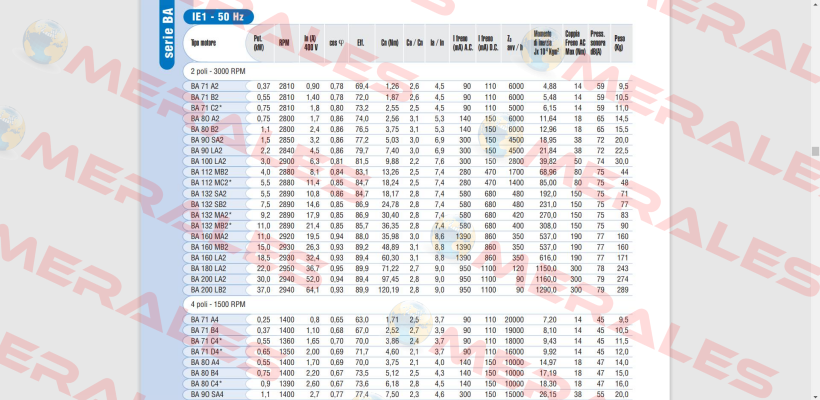Select the 'BA 71 C2*' motor row label
The image size is (820, 400).
click(x=206, y=108)
